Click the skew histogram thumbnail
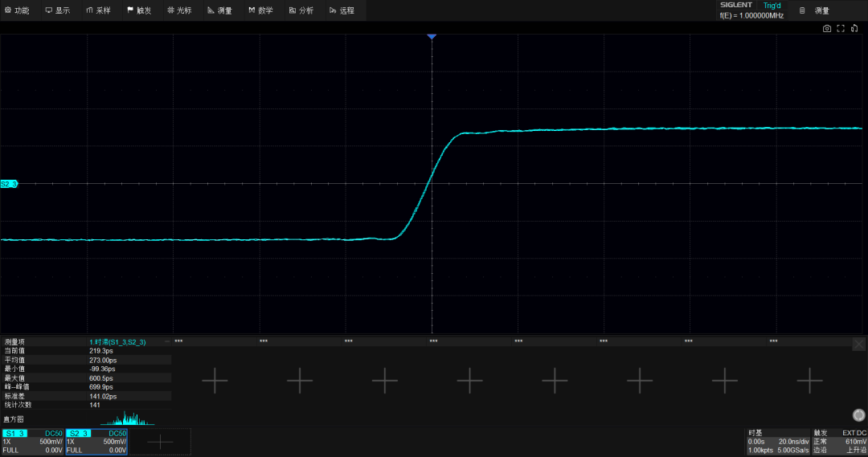 point(127,418)
